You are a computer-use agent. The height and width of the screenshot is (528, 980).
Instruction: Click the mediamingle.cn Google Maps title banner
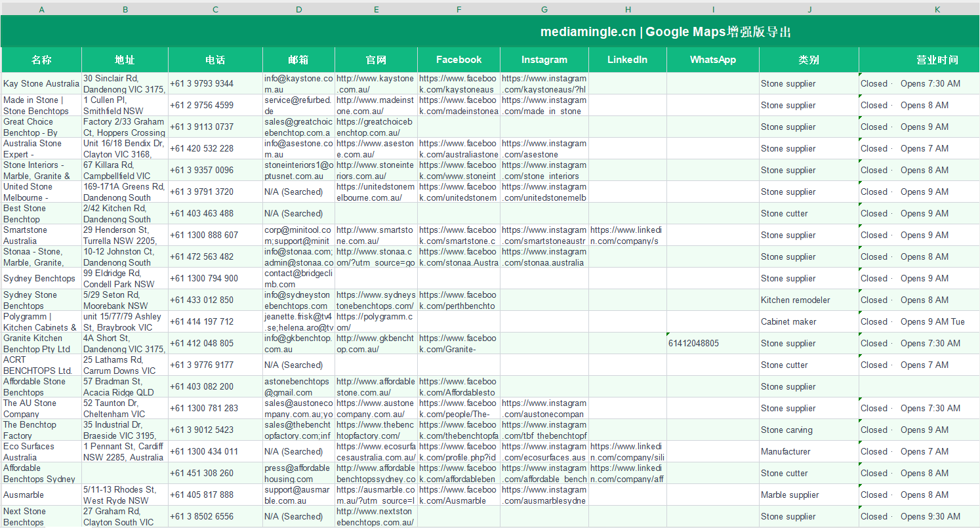[490, 31]
